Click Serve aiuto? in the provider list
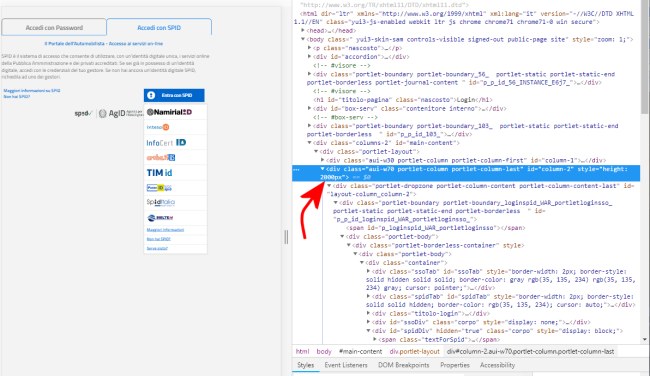Screen dimensions: 650x376 click(157, 248)
